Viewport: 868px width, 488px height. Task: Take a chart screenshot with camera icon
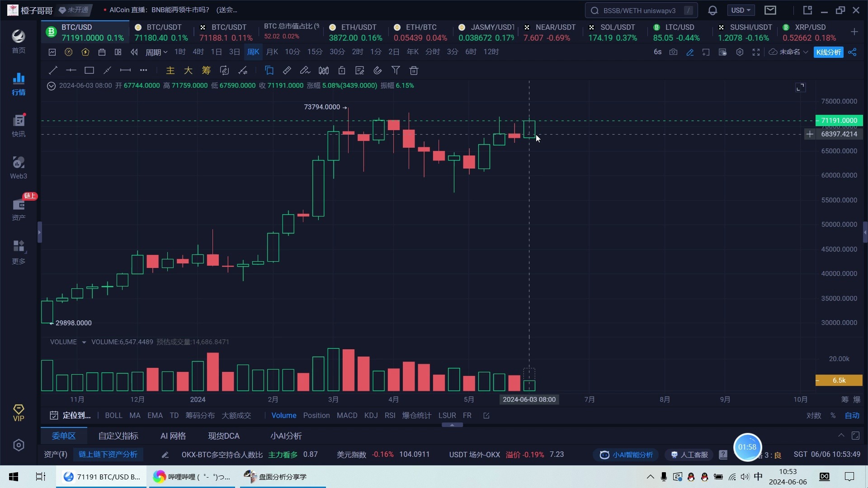[x=674, y=52]
